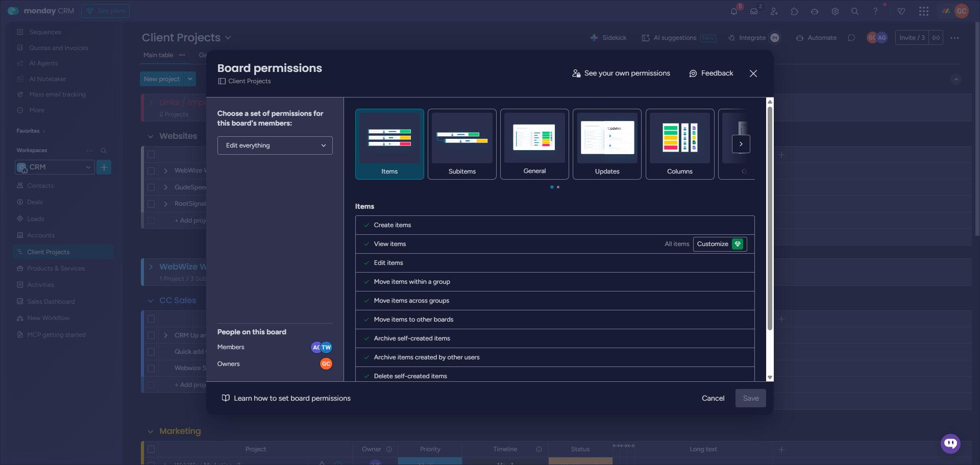Show next permission categories with arrow
Image resolution: width=980 pixels, height=465 pixels.
click(x=741, y=144)
